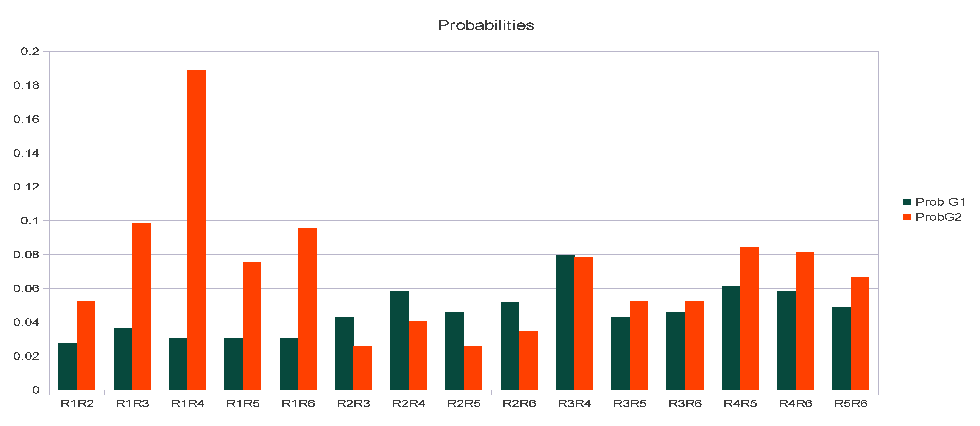
Task: Click the green bar for R2R4
Action: pyautogui.click(x=399, y=341)
